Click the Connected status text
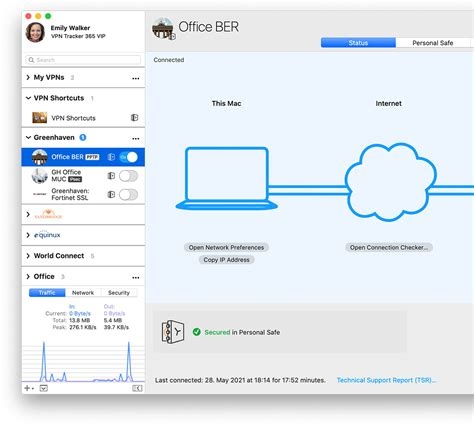The width and height of the screenshot is (474, 426). pos(169,60)
